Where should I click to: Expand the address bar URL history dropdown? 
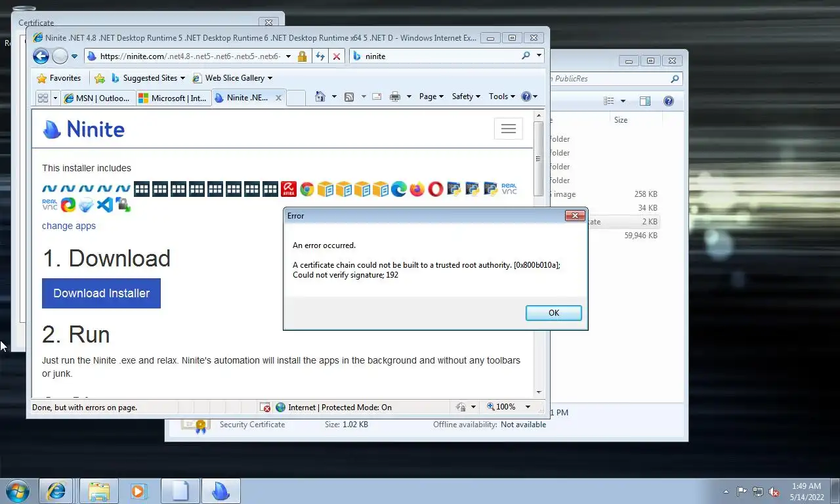[x=288, y=56]
